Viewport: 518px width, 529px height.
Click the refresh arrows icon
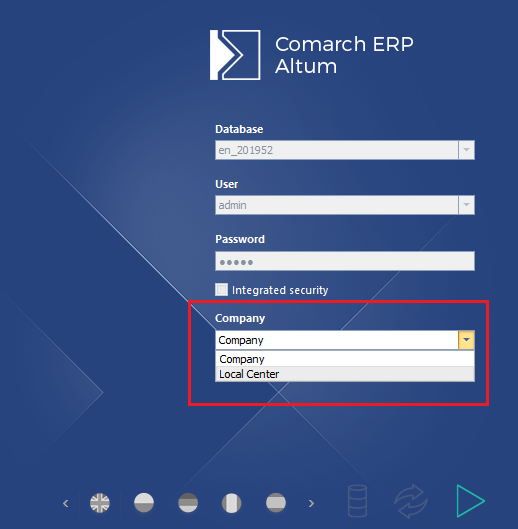coord(411,501)
